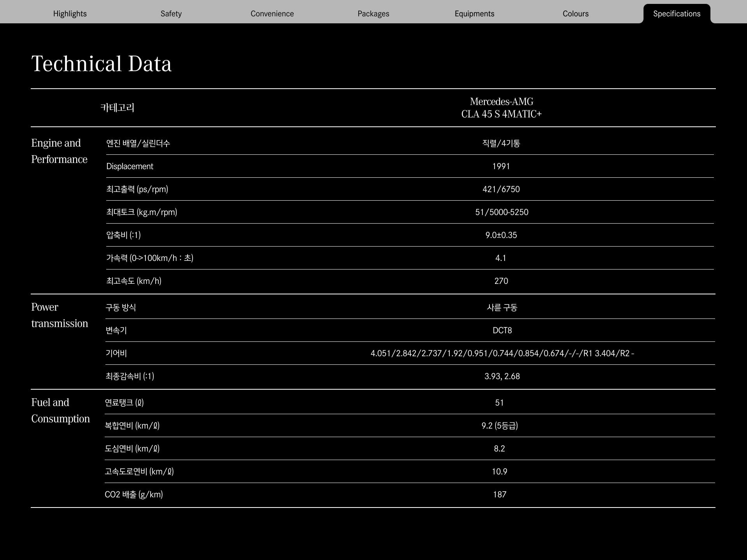This screenshot has height=560, width=747.
Task: Click the Power transmission section label
Action: (x=60, y=315)
